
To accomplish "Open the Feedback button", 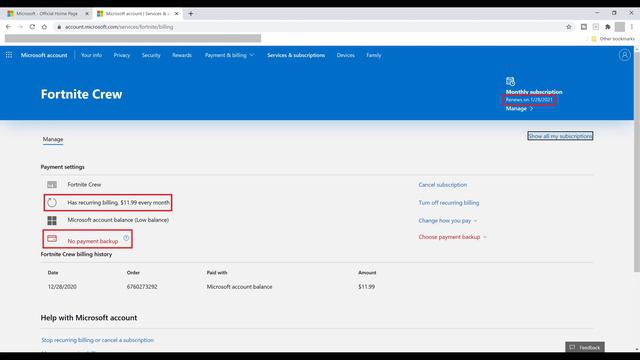I will tap(585, 347).
